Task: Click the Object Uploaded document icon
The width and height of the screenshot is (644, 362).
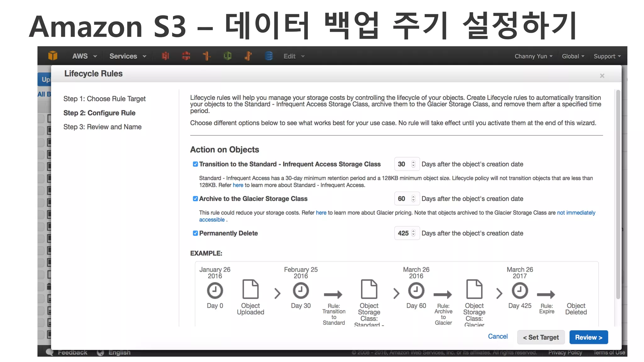Action: (250, 289)
